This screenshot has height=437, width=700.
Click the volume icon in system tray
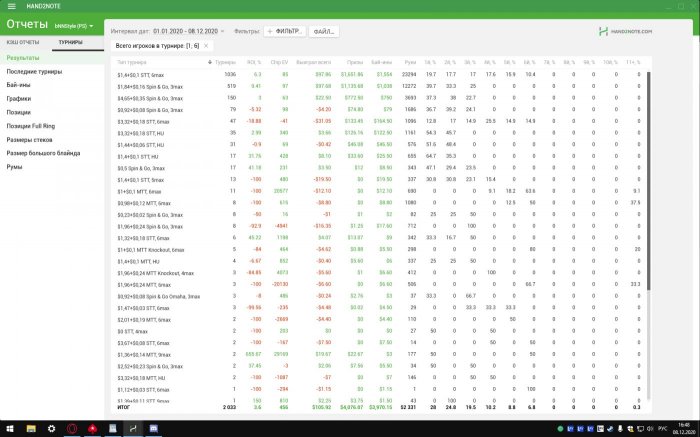(650, 429)
